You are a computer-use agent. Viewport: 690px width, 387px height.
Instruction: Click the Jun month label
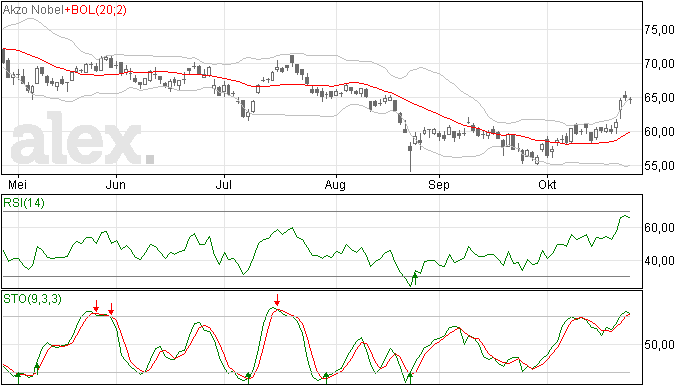coord(116,185)
